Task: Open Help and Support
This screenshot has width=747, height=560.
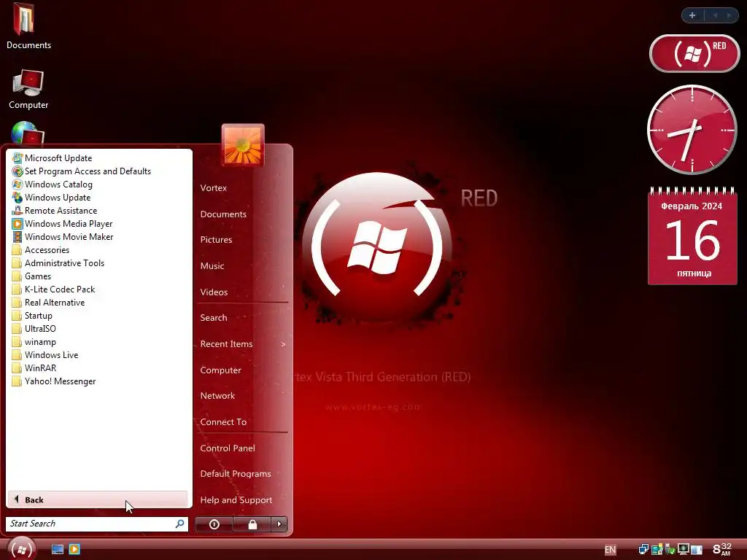Action: coord(236,500)
